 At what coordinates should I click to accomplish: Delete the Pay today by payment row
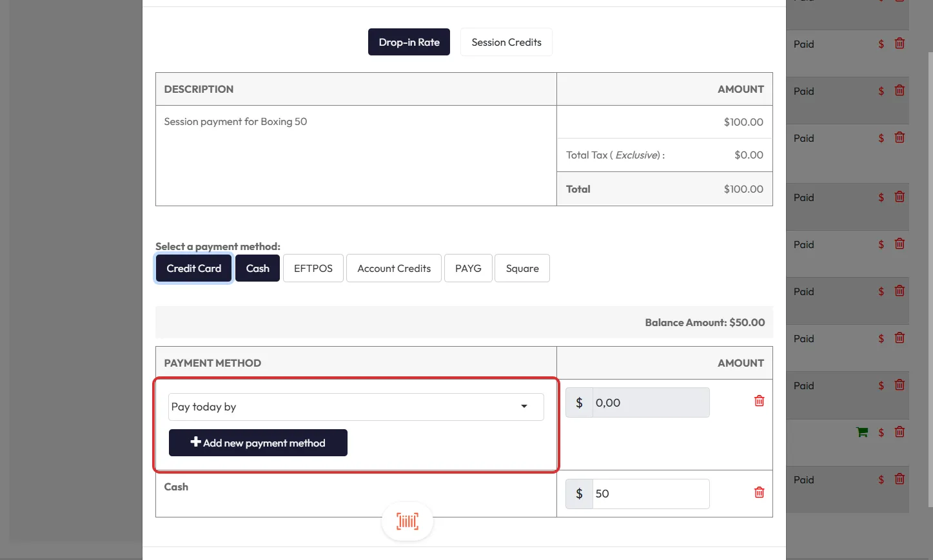(759, 401)
